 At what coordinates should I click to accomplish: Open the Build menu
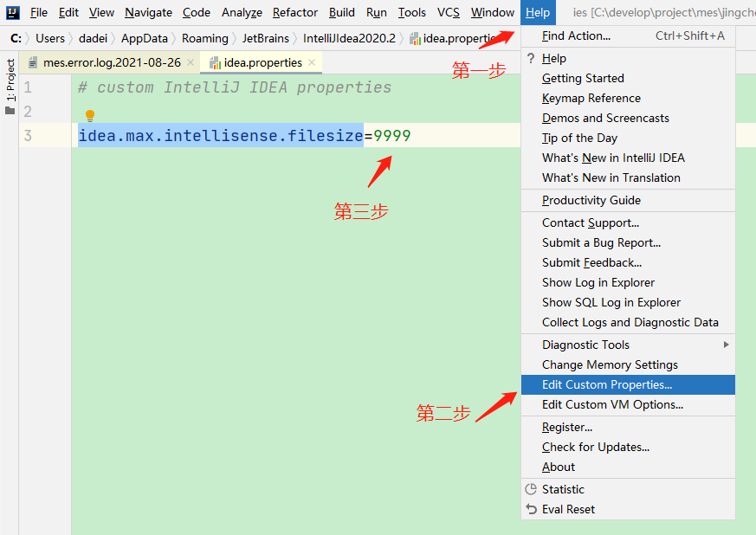click(342, 12)
